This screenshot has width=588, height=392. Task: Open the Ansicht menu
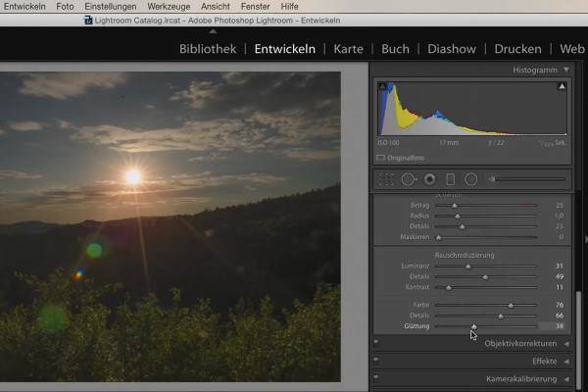(216, 7)
